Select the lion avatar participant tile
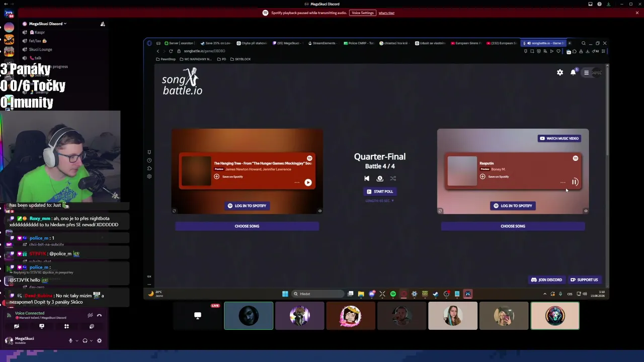This screenshot has height=362, width=644. (555, 316)
